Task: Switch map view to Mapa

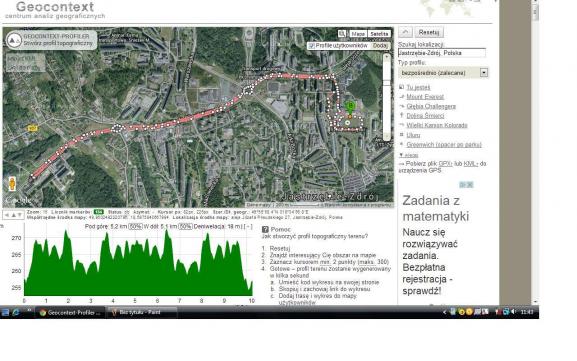Action: coord(358,33)
